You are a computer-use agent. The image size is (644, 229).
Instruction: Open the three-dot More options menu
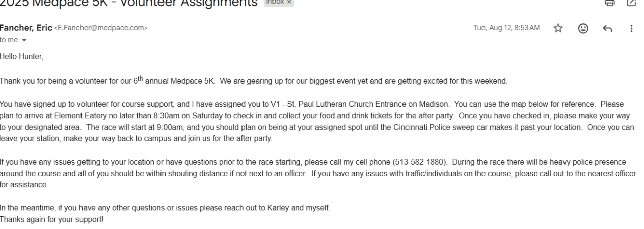[631, 28]
